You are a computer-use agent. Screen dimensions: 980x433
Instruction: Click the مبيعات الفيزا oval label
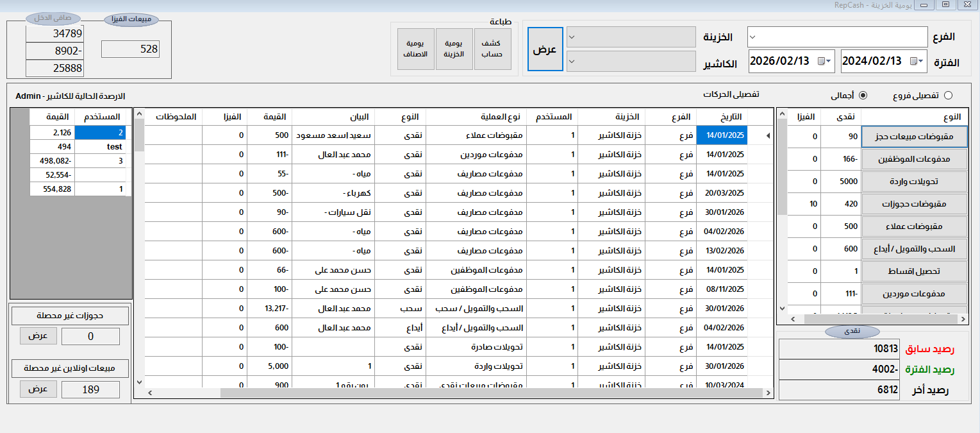[x=131, y=20]
